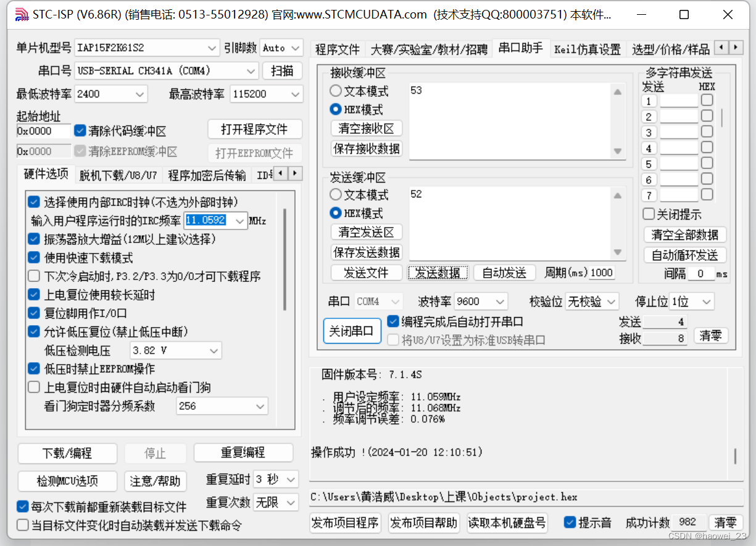This screenshot has width=756, height=546.
Task: Click the STC-ISP app icon in title bar
Action: click(21, 14)
